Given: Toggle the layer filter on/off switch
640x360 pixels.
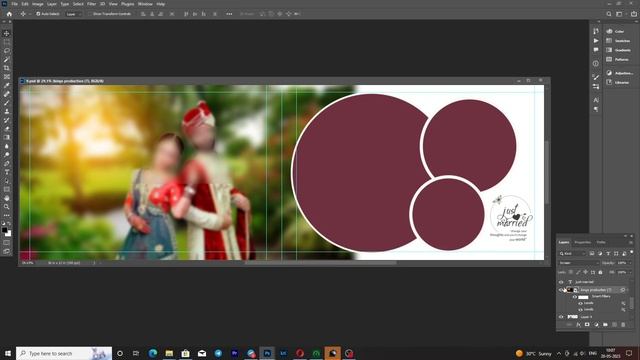Looking at the screenshot, I should pos(631,253).
